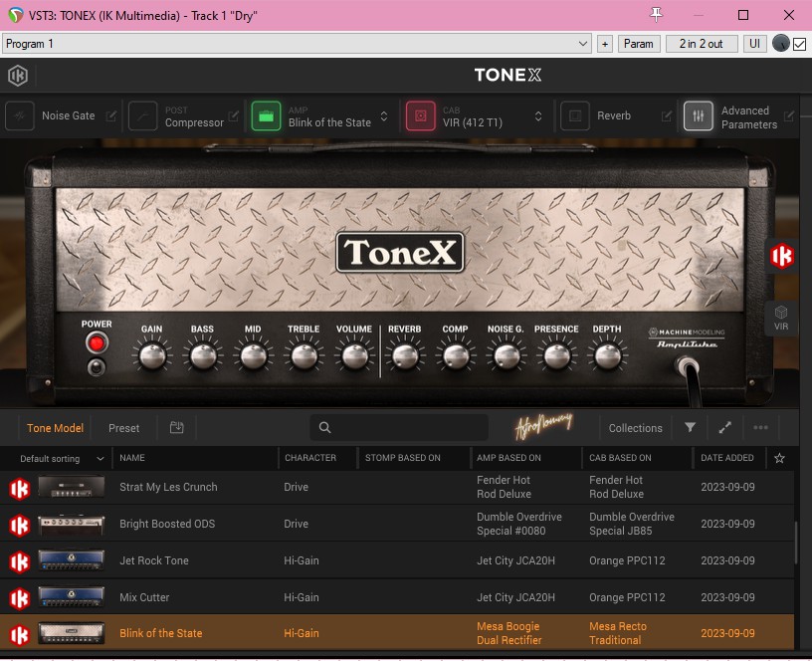Sort by CHARACTER column header
Viewport: 812px width, 661px height.
(310, 458)
